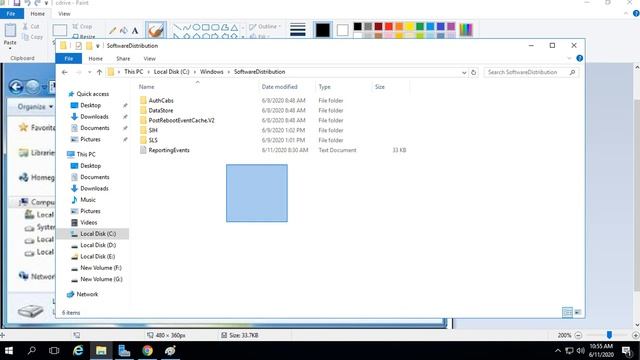Select the Pencil tool in Paint
This screenshot has width=640, height=360.
coord(113,30)
